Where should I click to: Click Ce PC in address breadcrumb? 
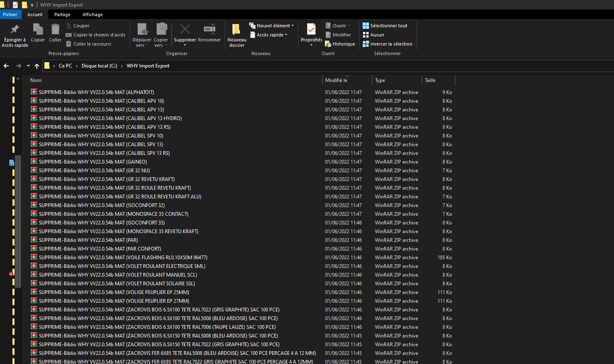click(x=65, y=66)
